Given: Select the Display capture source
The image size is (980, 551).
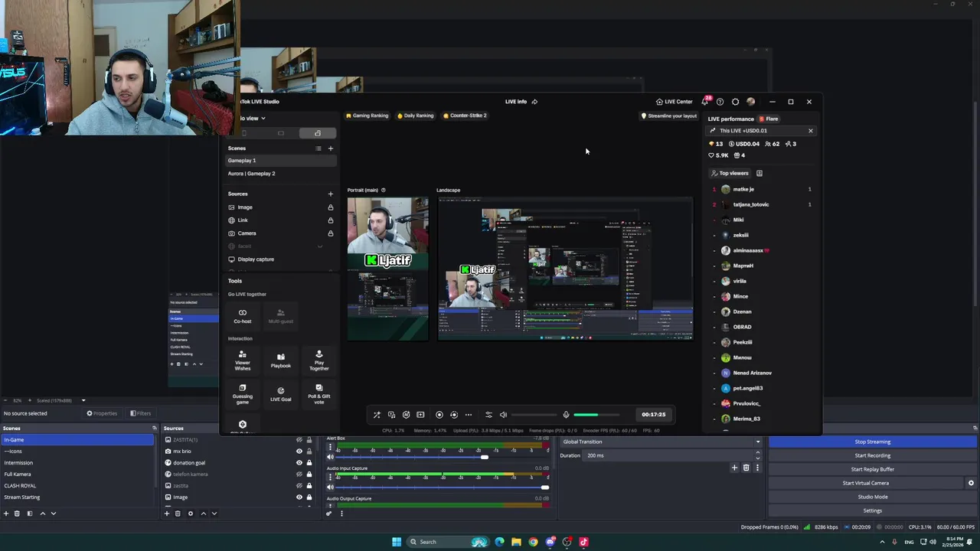Looking at the screenshot, I should pos(280,259).
